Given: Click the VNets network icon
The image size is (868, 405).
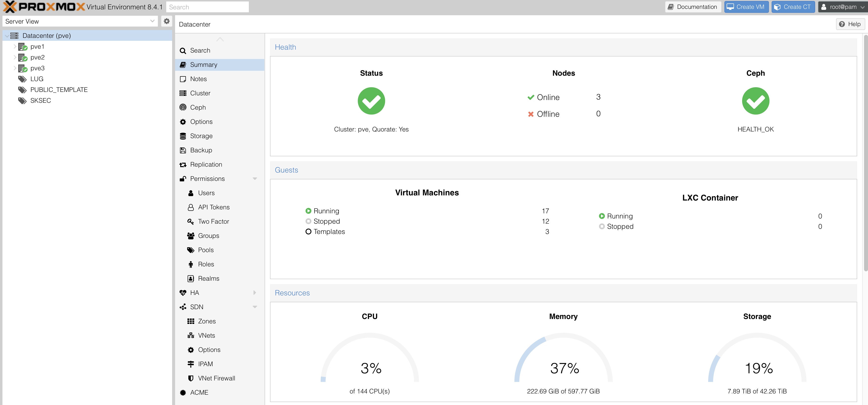Looking at the screenshot, I should [191, 335].
